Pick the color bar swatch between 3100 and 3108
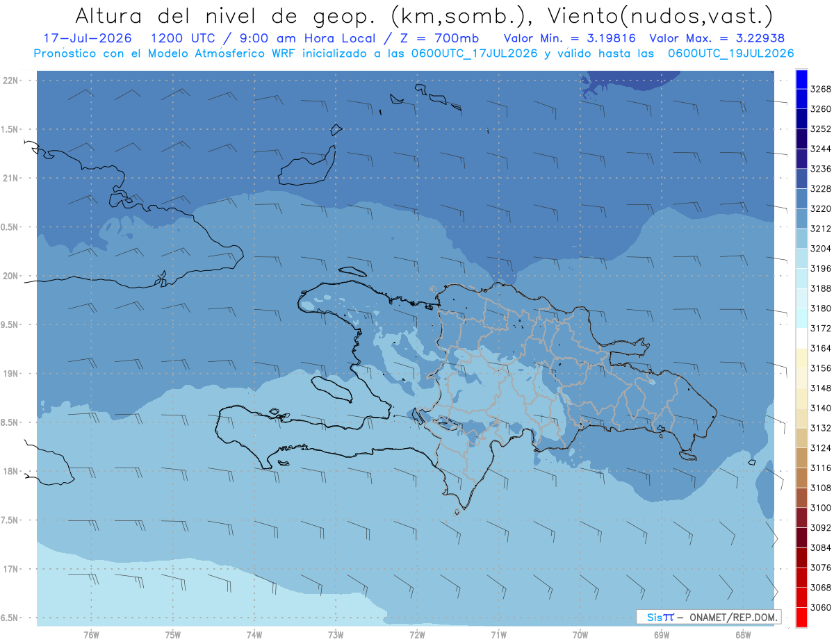This screenshot has height=644, width=834. pyautogui.click(x=801, y=497)
